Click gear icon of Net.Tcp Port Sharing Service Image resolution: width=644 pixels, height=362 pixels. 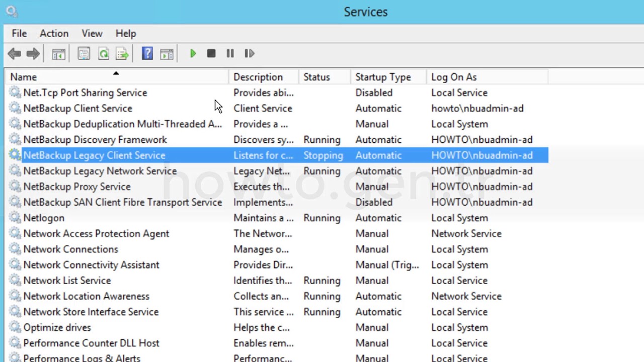pos(15,93)
